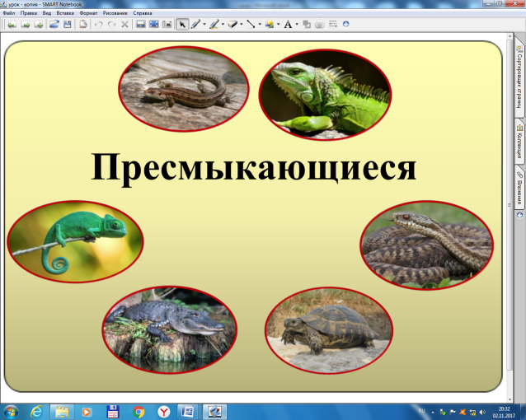Click the Undo arrow in the toolbar
Viewport: 526px width, 420px height.
coord(98,25)
